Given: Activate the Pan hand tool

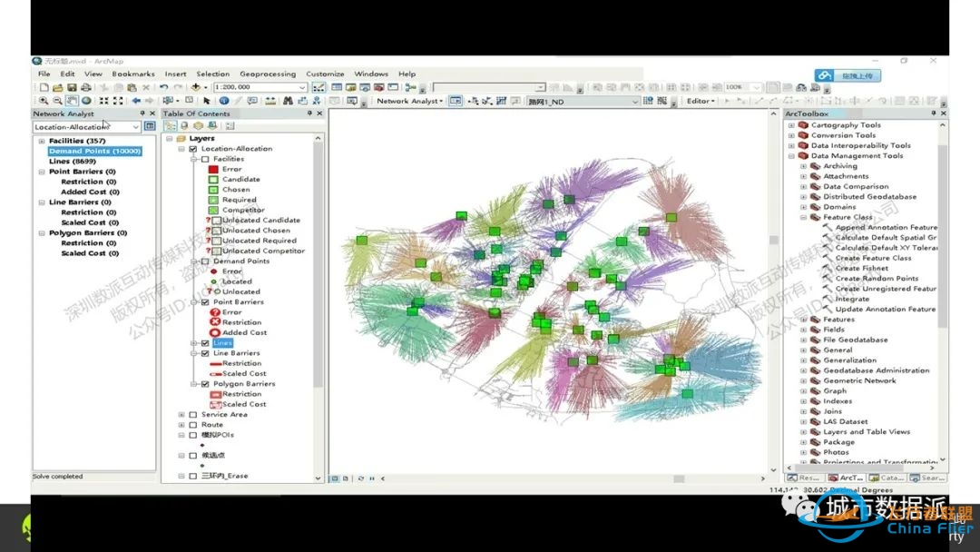Looking at the screenshot, I should pos(72,101).
